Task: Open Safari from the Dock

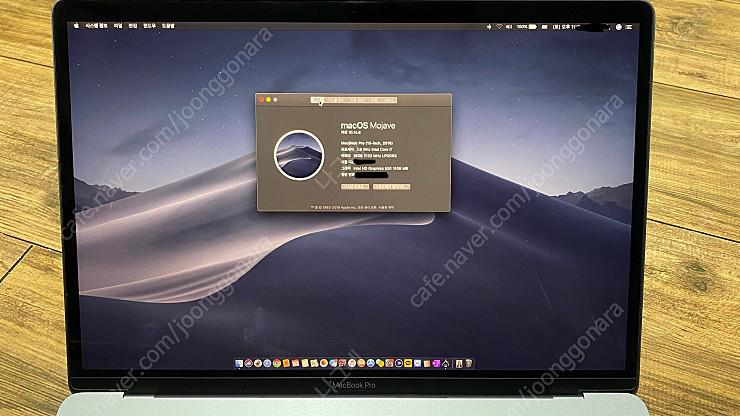Action: [267, 362]
